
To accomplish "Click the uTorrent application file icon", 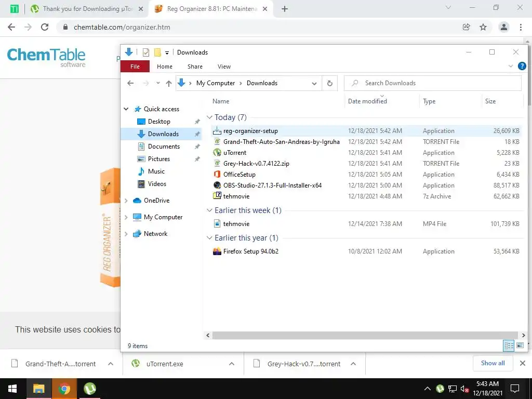I will [217, 152].
